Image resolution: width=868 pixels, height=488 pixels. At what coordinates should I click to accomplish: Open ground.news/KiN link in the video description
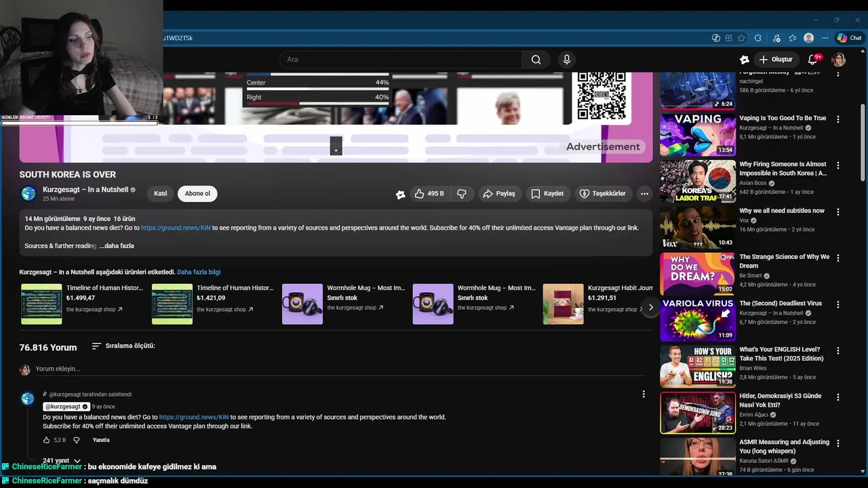pyautogui.click(x=176, y=228)
